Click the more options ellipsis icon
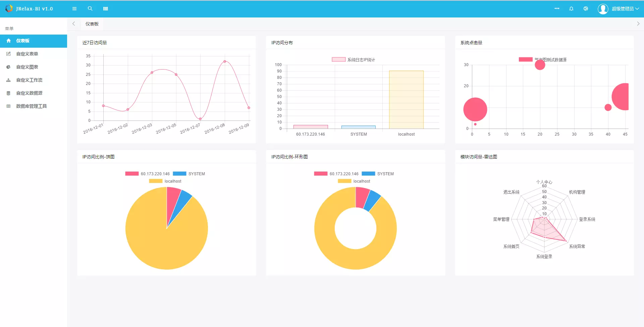The height and width of the screenshot is (327, 644). 557,8
